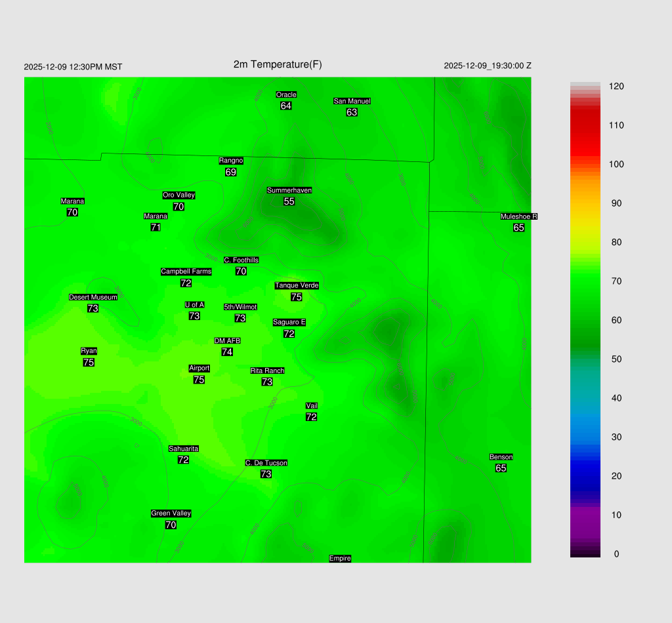Click the 12:30PM MST timestamp text
Image resolution: width=672 pixels, height=623 pixels.
[73, 67]
